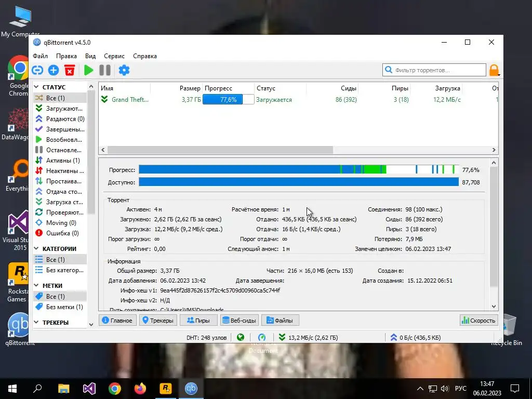
Task: Select Все (1) under КАТЕГОРИИ
Action: coord(60,259)
